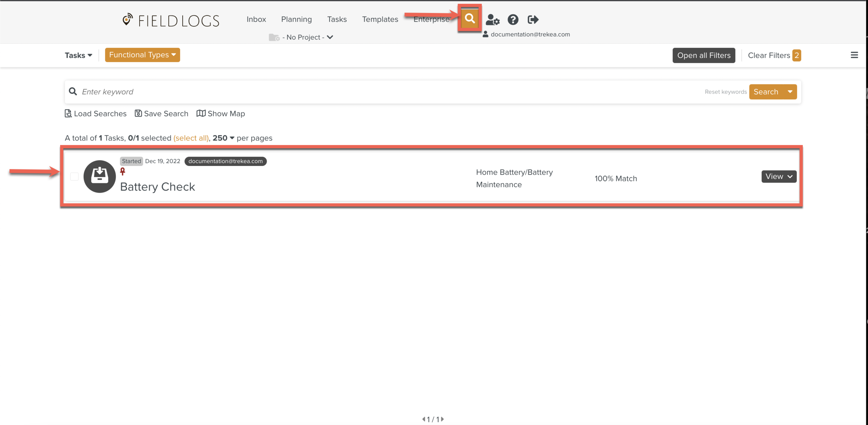
Task: Click the orange search magnifier icon in header
Action: pyautogui.click(x=469, y=18)
